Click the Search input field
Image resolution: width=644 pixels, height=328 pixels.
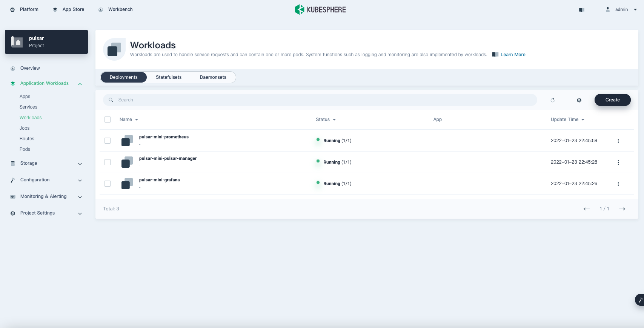point(320,100)
